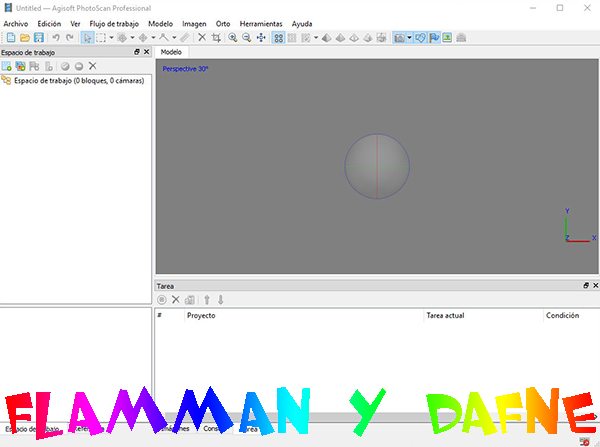Screen dimensions: 600x447
Task: Select the ruler measurement tool
Action: pyautogui.click(x=185, y=38)
